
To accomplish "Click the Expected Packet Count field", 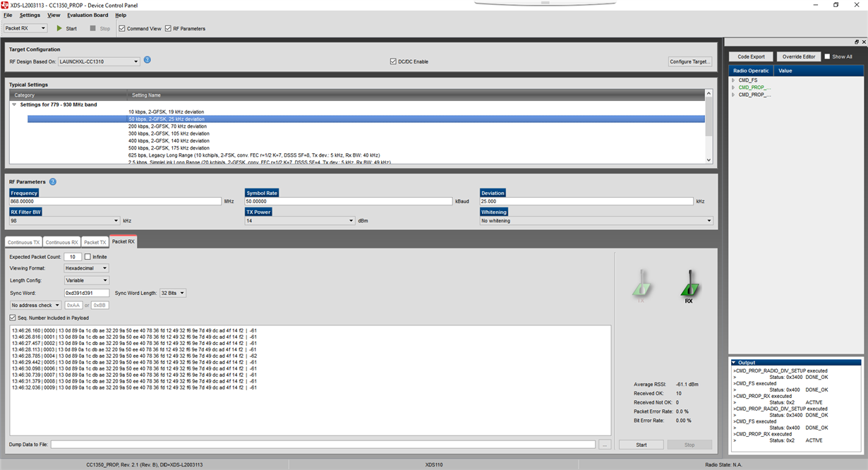I will 73,257.
